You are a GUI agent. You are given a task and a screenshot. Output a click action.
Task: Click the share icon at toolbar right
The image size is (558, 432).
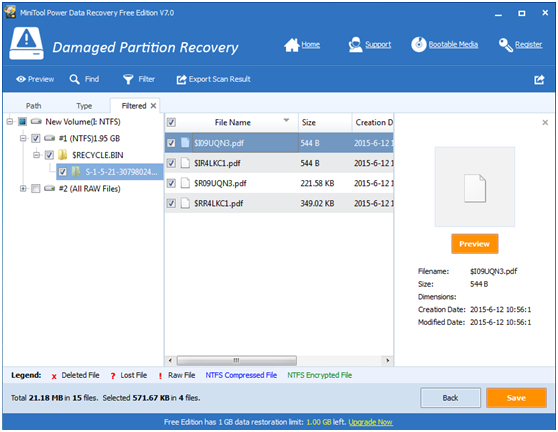pyautogui.click(x=539, y=79)
